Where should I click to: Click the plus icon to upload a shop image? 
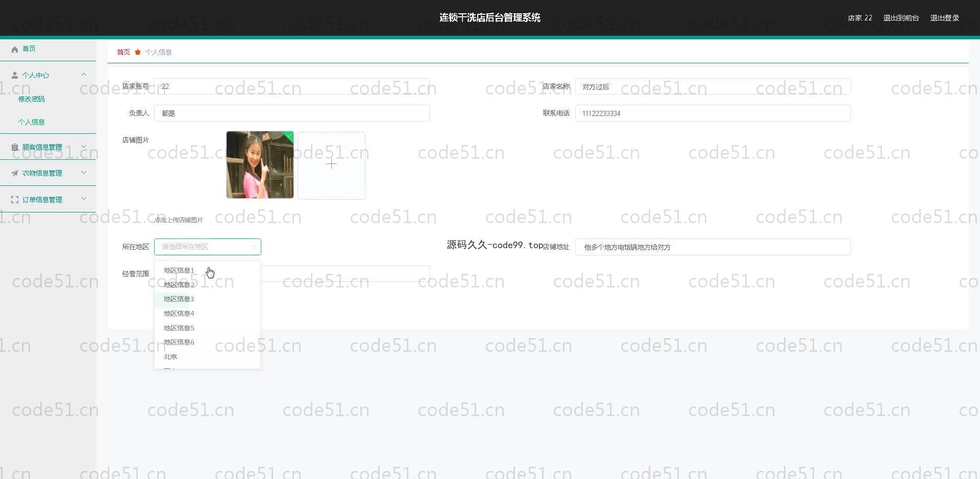click(x=331, y=164)
